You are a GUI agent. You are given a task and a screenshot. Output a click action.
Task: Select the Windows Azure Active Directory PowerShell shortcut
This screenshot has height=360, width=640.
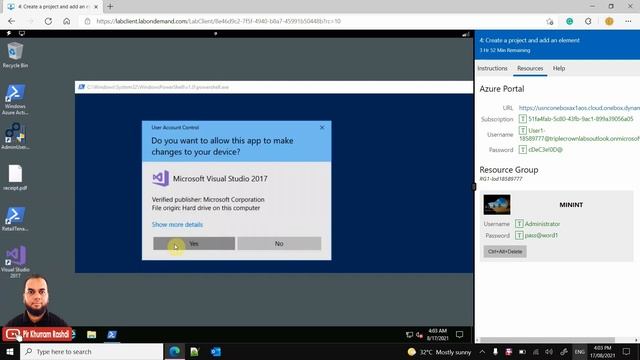(15, 100)
